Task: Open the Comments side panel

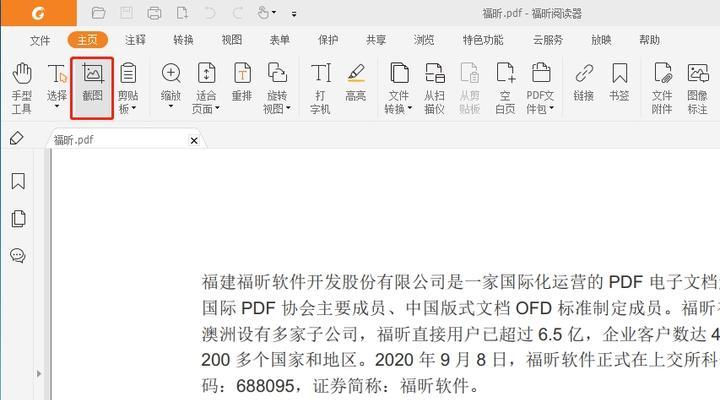Action: (18, 255)
